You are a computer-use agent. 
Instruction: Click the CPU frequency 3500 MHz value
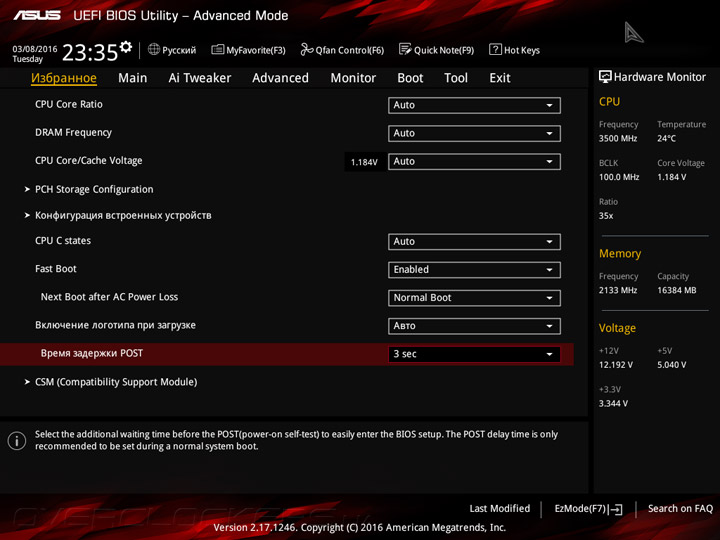click(x=618, y=138)
